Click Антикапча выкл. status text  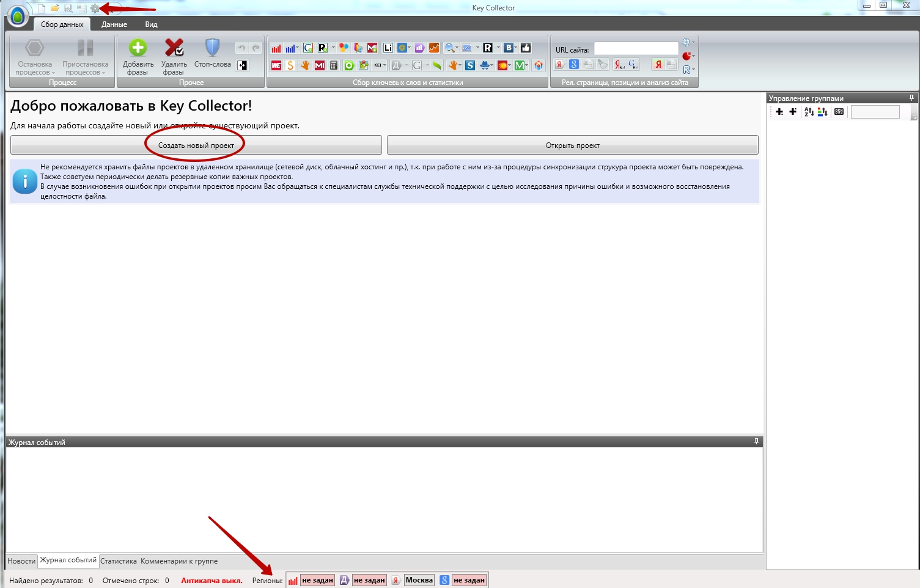[x=212, y=581]
